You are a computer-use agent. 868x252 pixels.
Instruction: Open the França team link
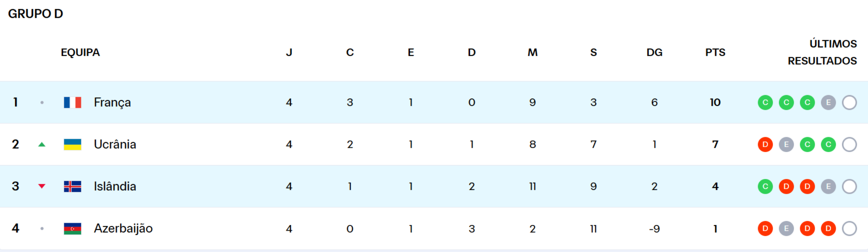pos(112,102)
